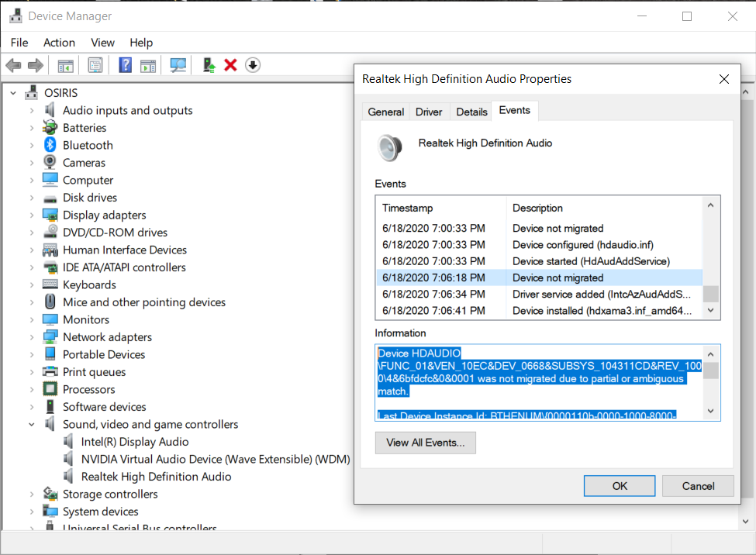Click the Help toolbar icon
The image size is (756, 555).
point(124,65)
